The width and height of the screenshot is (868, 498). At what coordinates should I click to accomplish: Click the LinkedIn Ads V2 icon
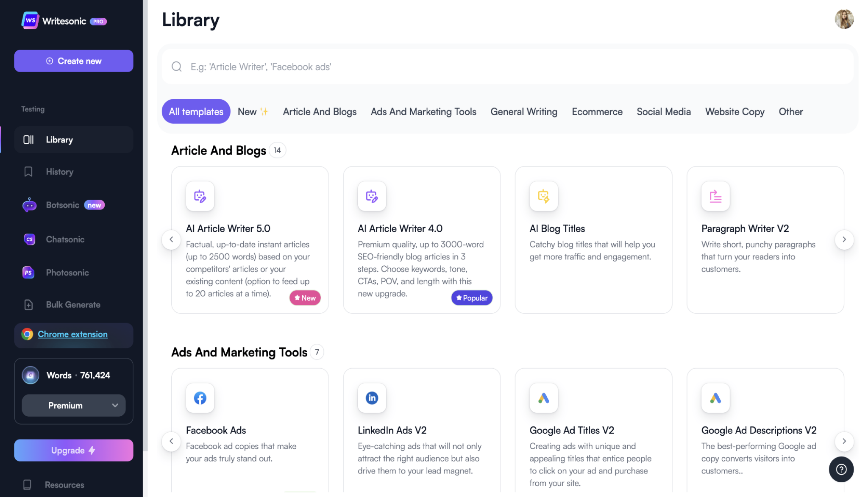point(372,397)
